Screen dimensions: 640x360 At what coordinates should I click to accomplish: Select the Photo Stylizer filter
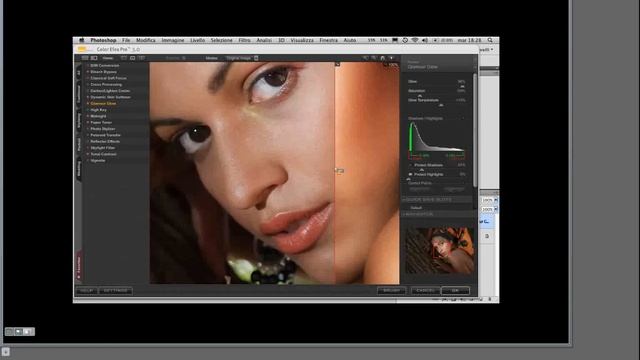click(103, 129)
